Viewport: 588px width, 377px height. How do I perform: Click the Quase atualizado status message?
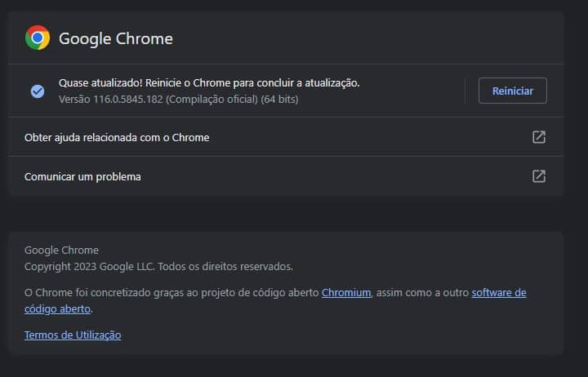[209, 82]
